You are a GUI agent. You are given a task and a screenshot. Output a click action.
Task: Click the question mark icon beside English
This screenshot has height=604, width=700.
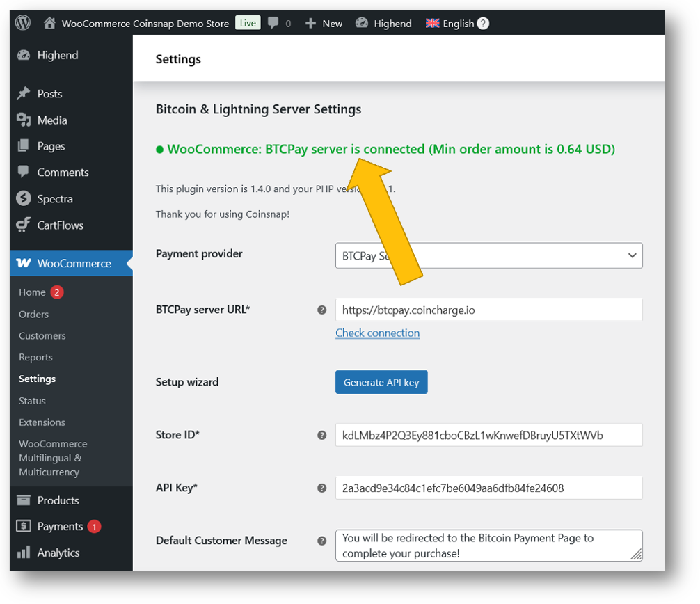(x=483, y=23)
